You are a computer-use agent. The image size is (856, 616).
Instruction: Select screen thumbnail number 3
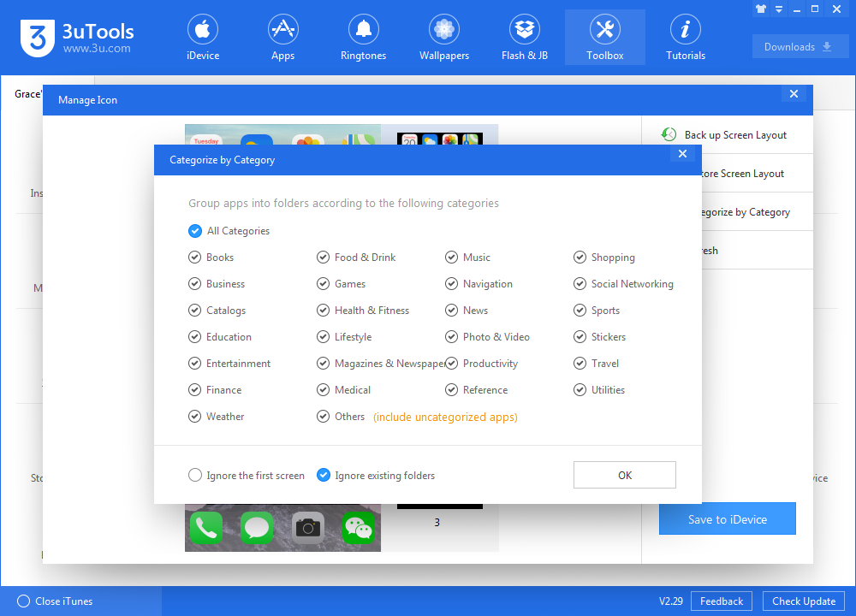click(x=439, y=514)
